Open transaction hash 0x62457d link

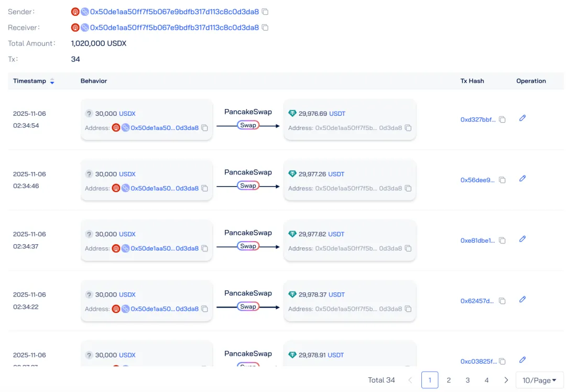pyautogui.click(x=477, y=301)
